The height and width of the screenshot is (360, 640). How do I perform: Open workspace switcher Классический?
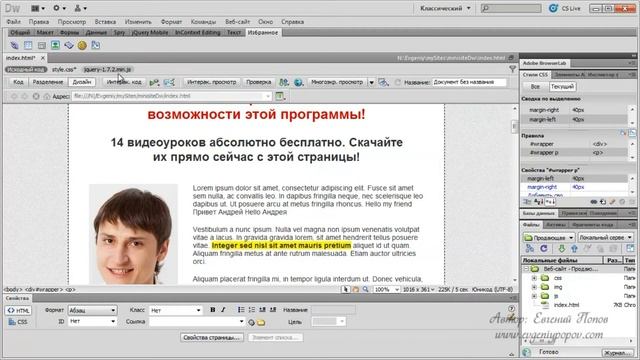pos(445,8)
